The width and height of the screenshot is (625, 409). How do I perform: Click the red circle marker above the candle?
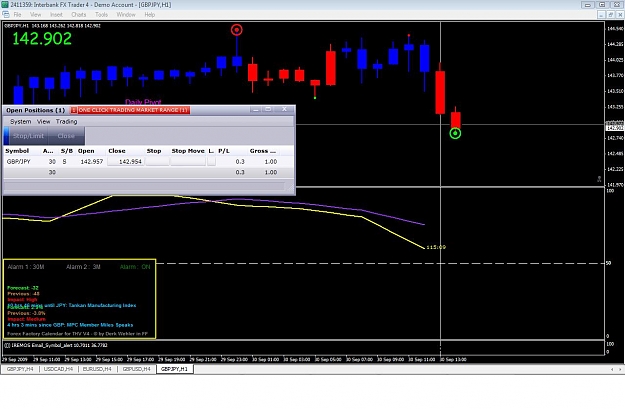237,30
